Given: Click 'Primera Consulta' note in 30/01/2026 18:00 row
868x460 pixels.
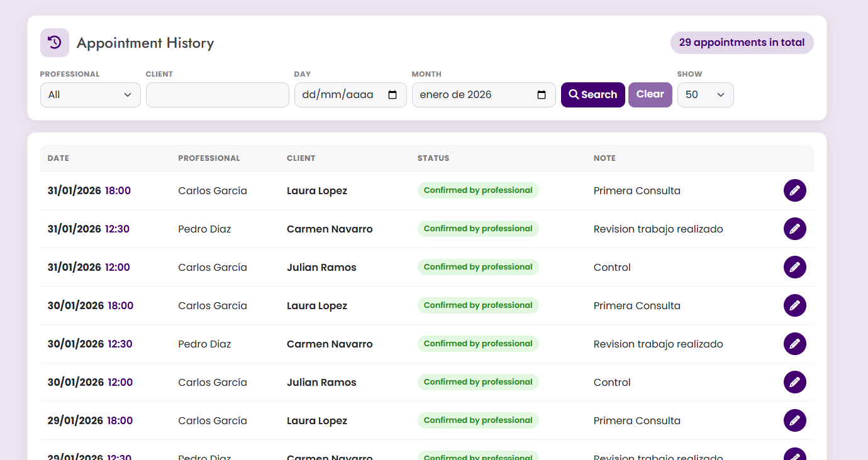Looking at the screenshot, I should tap(637, 306).
